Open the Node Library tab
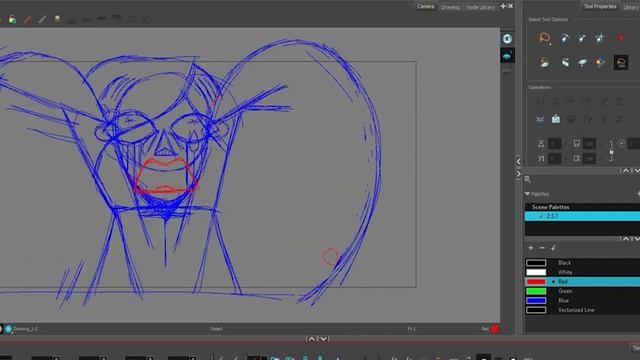 (x=480, y=7)
